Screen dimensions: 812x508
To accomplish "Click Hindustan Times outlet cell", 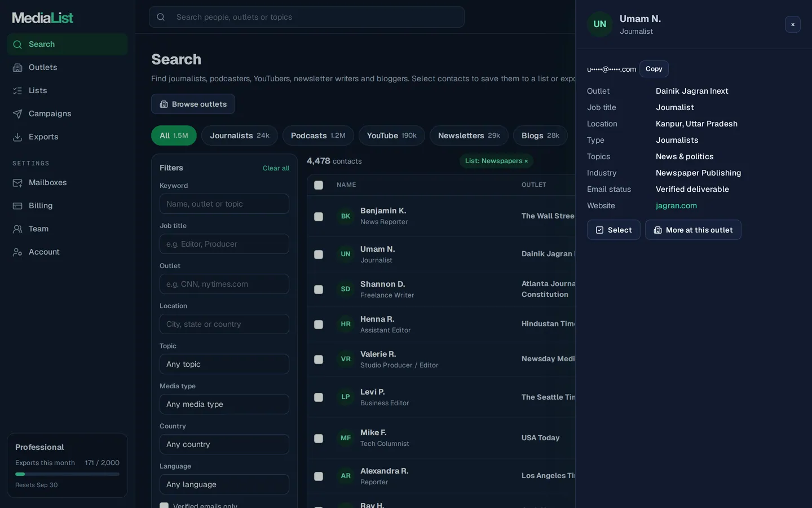I will pyautogui.click(x=548, y=324).
